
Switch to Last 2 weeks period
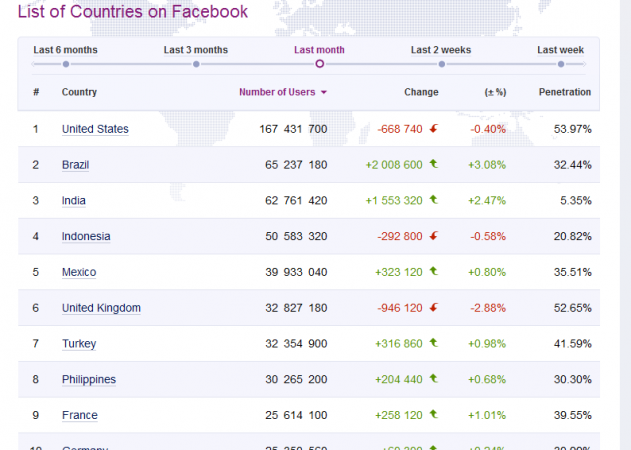click(x=441, y=49)
